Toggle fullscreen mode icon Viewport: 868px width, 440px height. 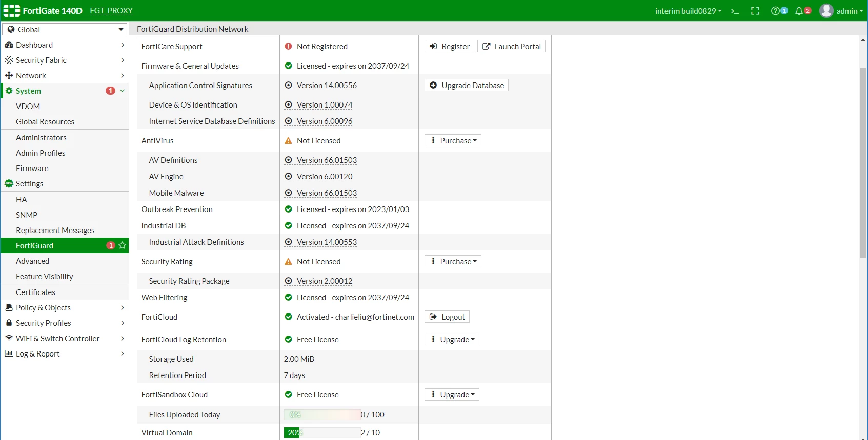[x=755, y=11]
